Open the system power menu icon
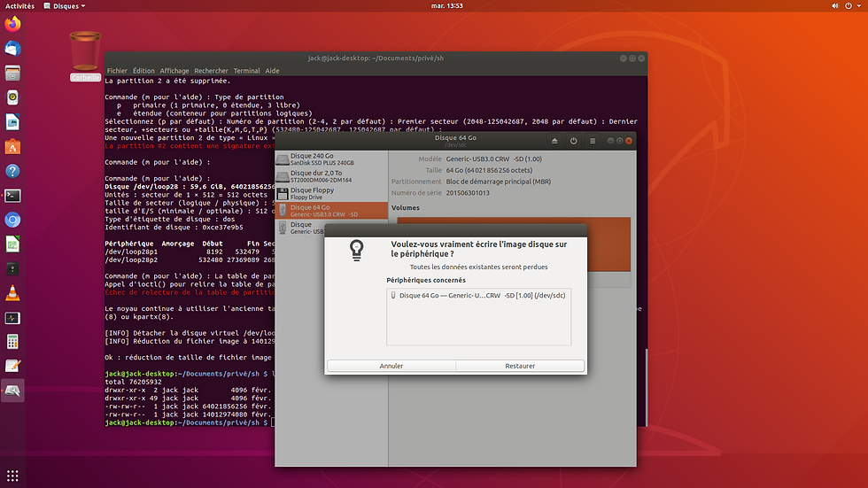868x488 pixels. 849,6
